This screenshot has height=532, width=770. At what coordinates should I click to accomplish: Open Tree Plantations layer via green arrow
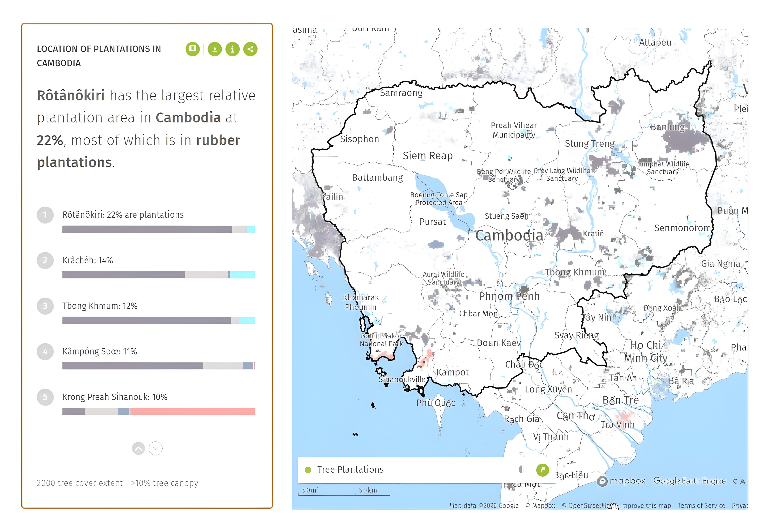(542, 470)
